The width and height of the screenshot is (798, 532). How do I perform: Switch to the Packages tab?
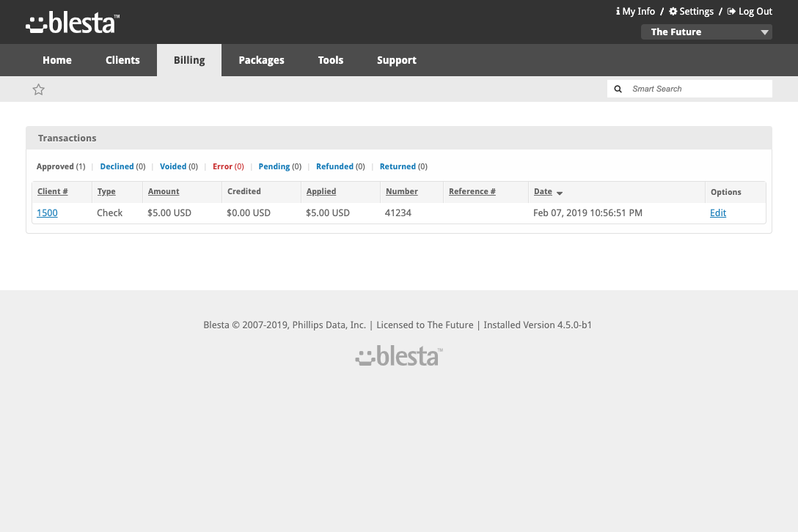click(x=261, y=59)
